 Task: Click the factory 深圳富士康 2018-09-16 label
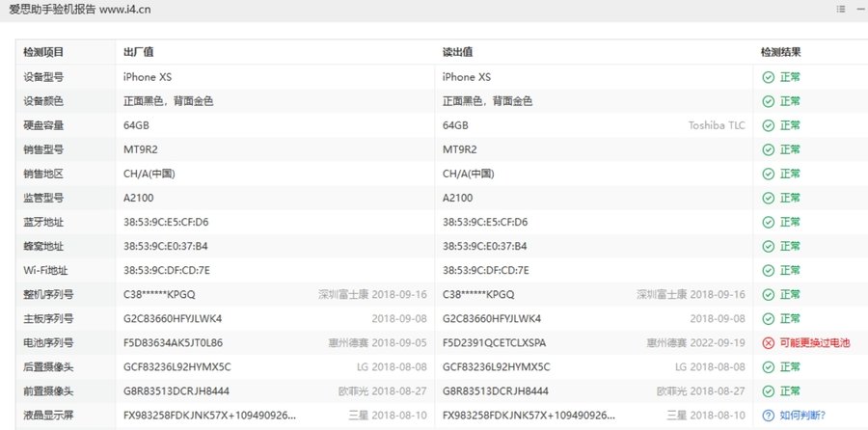[x=372, y=295]
